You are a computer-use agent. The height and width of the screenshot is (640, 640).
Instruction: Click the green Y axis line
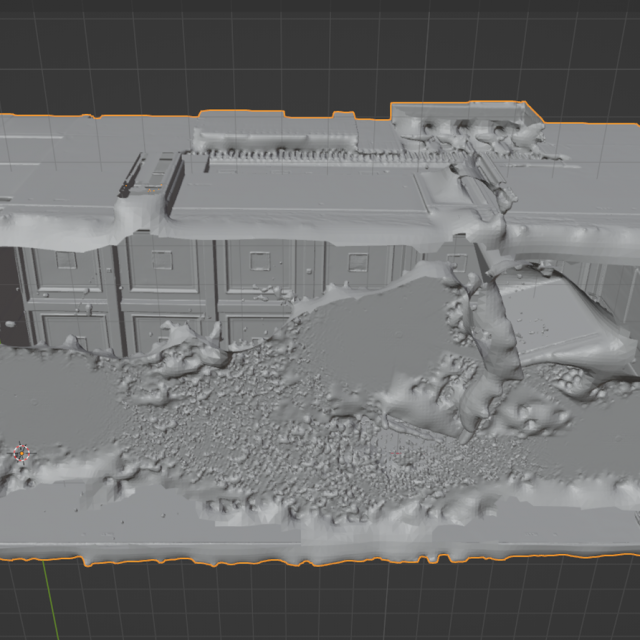[48, 600]
